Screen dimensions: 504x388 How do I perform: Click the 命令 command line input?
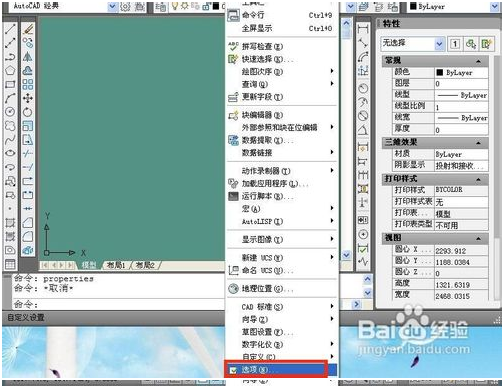coord(118,304)
